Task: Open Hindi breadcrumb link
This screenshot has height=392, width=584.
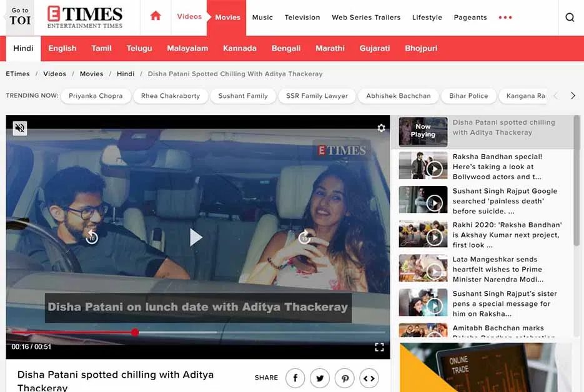Action: point(126,74)
